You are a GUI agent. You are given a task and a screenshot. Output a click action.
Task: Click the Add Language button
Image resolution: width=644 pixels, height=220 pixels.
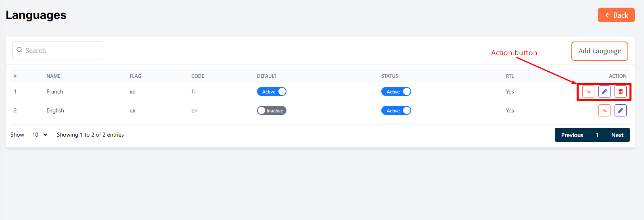pyautogui.click(x=599, y=51)
